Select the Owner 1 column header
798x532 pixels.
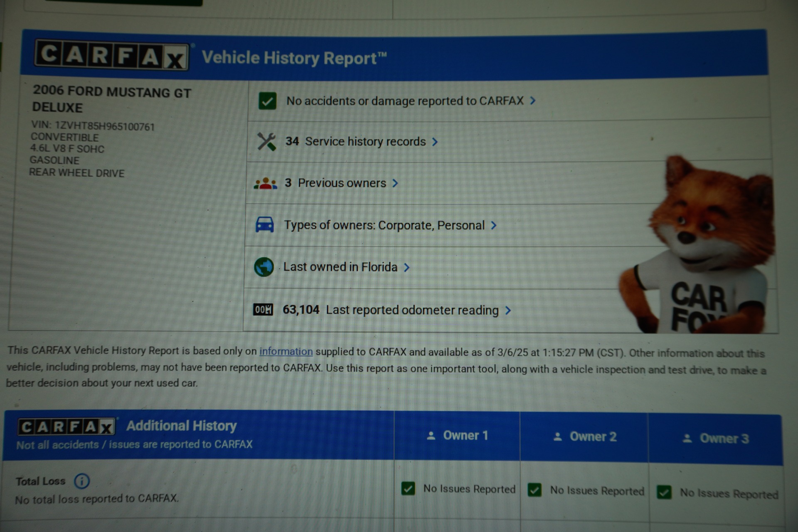(457, 436)
